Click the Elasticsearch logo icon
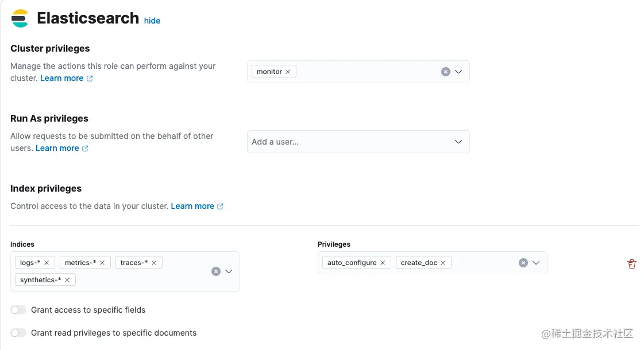The width and height of the screenshot is (644, 350). (20, 18)
